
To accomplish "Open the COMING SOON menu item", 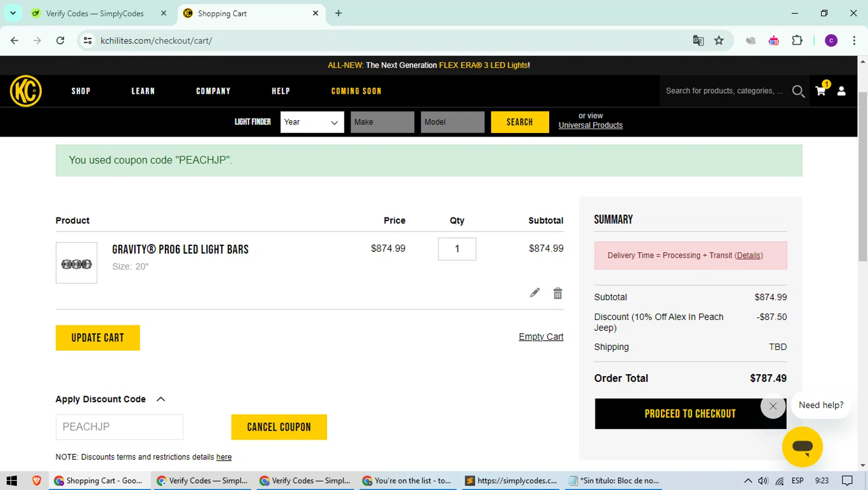I will point(356,91).
